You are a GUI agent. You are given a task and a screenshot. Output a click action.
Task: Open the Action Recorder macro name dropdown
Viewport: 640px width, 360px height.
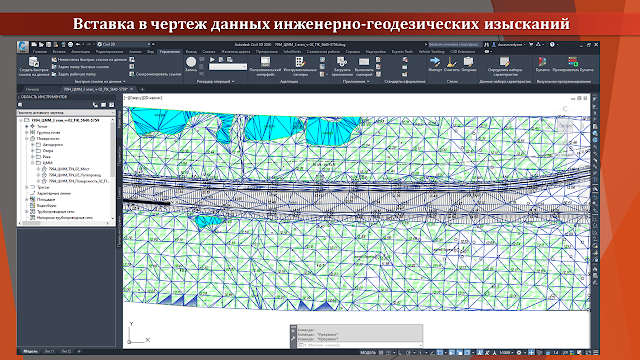point(228,67)
